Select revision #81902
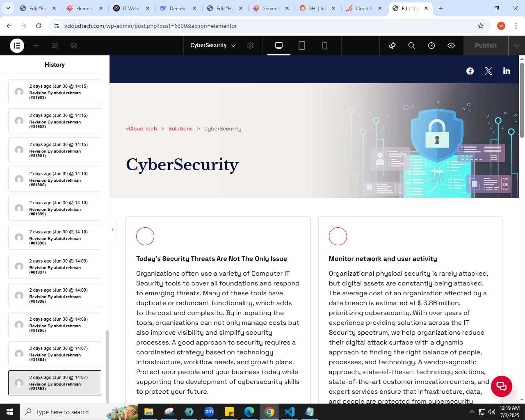Viewport: 525px width, 420px height. point(55,121)
